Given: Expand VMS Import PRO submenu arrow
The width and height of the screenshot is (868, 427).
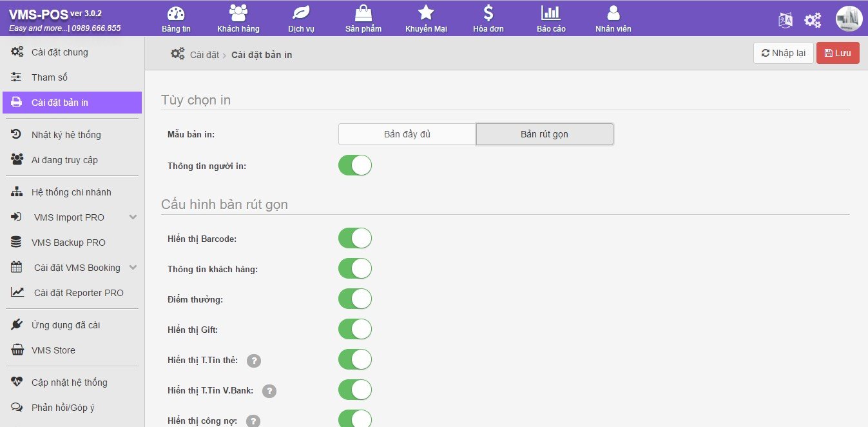Looking at the screenshot, I should 133,217.
